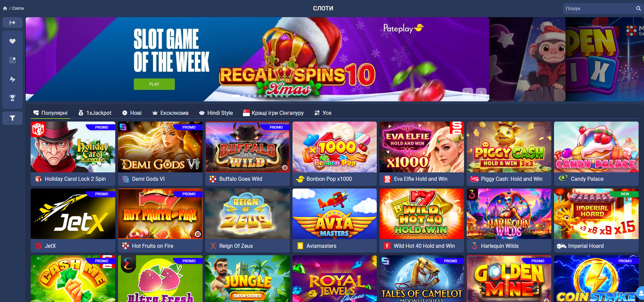Click the sidebar providers leaf icon
644x302 pixels.
12,79
